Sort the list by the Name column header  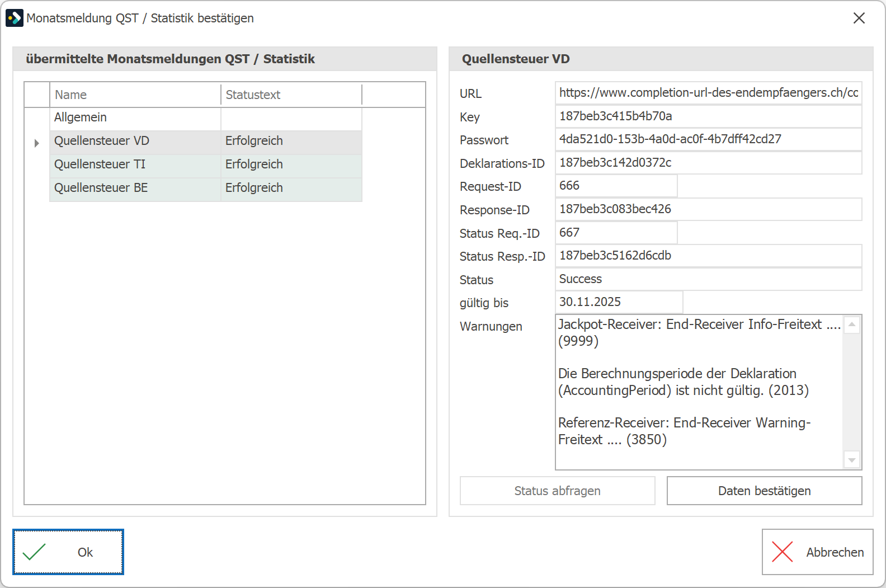point(135,95)
